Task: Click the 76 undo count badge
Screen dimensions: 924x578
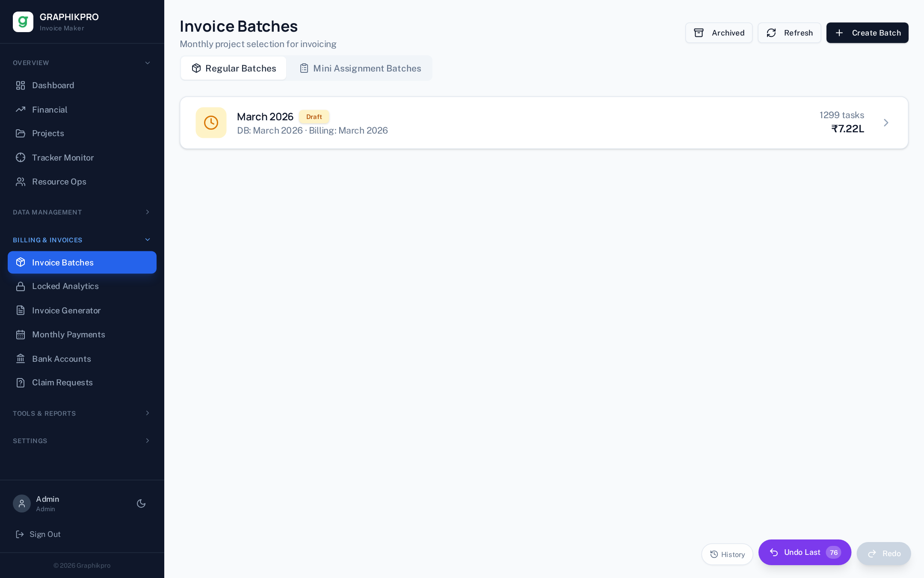Action: pos(834,553)
